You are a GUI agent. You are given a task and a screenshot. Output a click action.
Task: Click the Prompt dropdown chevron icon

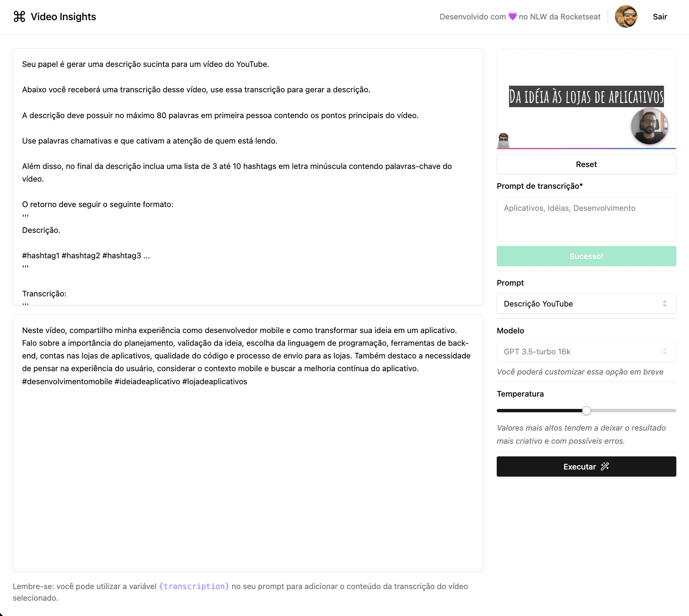[665, 304]
